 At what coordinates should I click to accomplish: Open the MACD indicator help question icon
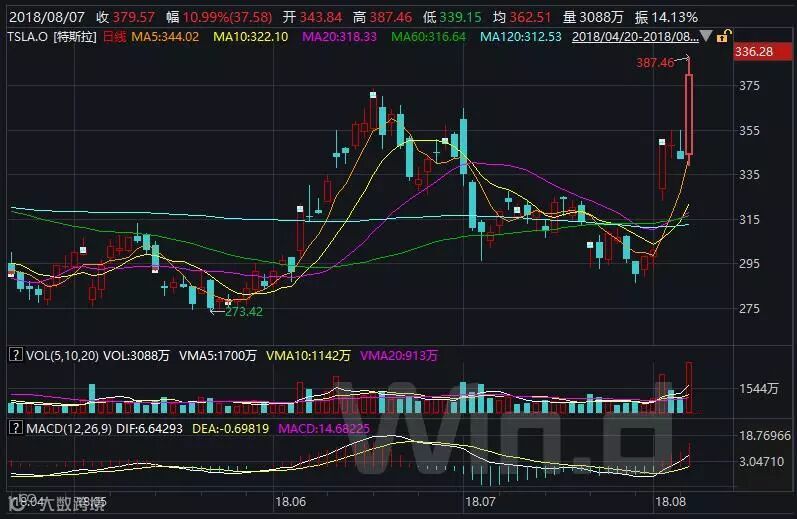point(16,428)
